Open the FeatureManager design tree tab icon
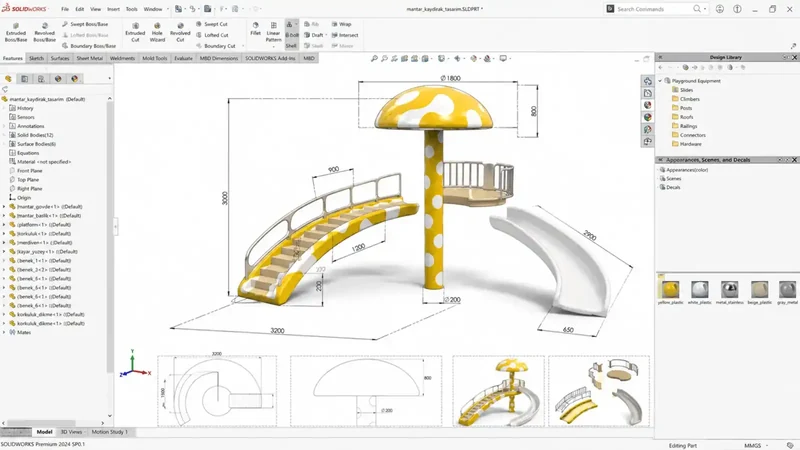The height and width of the screenshot is (450, 800). [8, 79]
